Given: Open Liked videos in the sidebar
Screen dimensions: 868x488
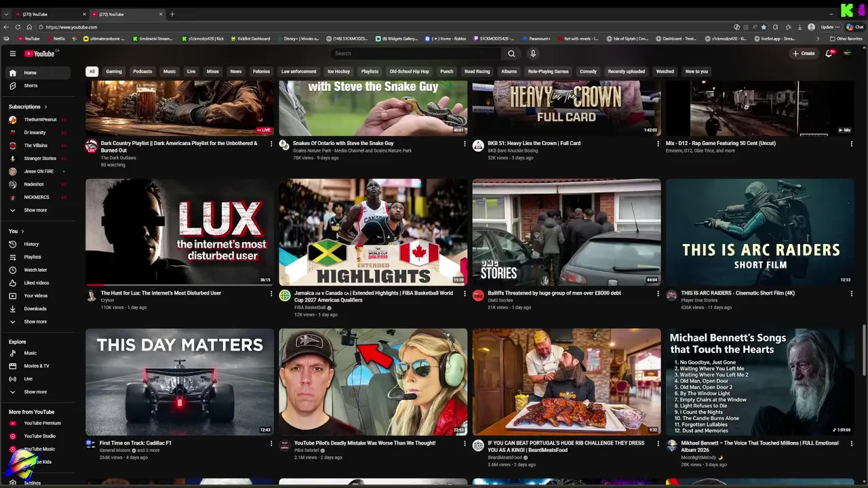Looking at the screenshot, I should point(38,283).
